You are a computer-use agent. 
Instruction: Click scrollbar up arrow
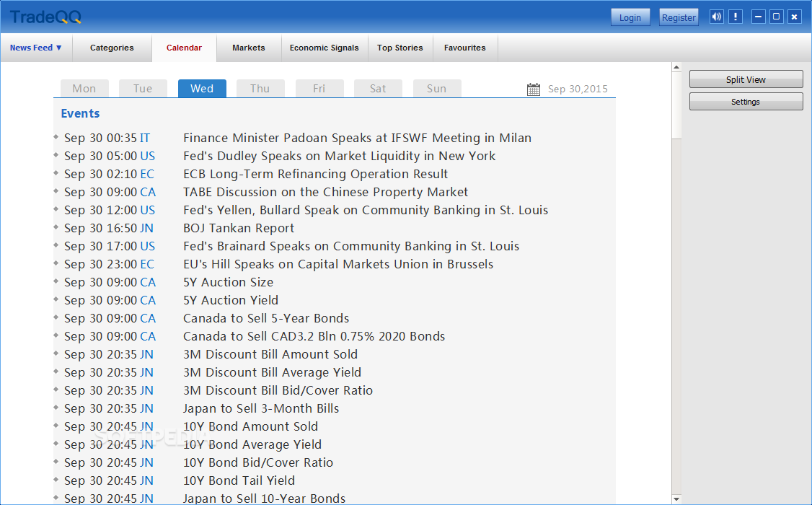(x=676, y=67)
